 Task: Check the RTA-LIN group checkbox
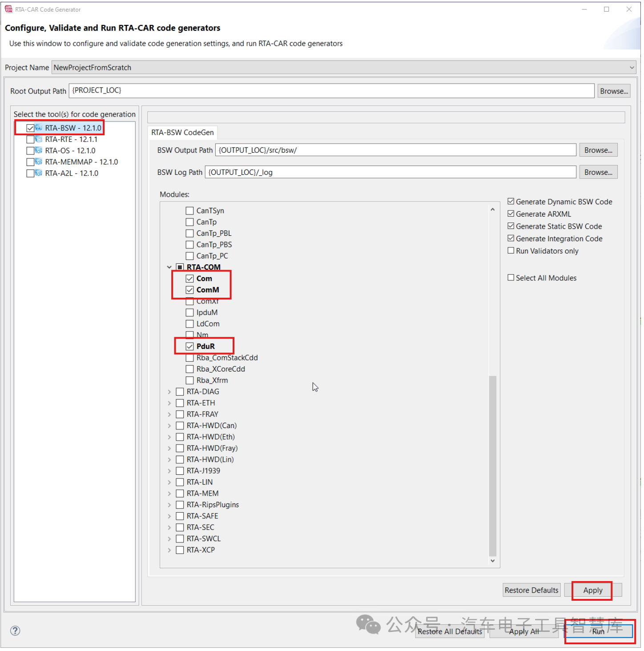point(180,483)
